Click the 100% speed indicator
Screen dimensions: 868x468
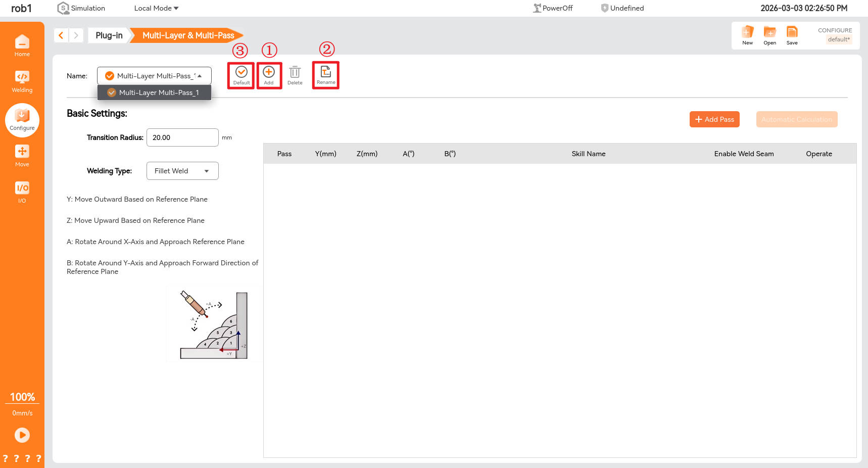22,397
